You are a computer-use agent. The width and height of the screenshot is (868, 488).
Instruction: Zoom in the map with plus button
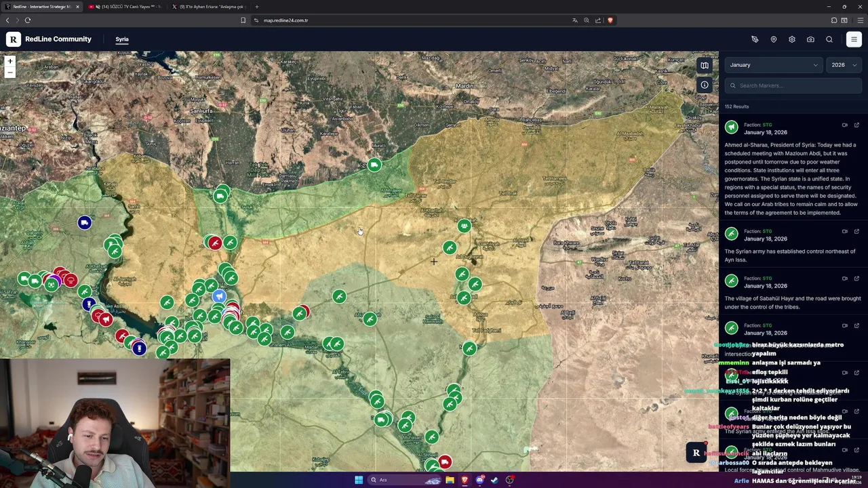(x=9, y=61)
